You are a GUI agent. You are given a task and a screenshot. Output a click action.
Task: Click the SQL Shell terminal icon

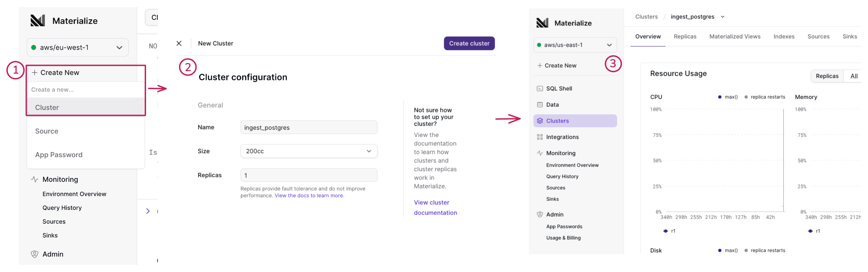[x=540, y=88]
